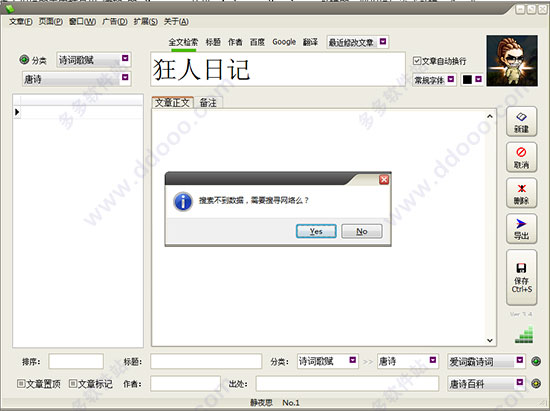Open the 唐诗百科 dropdown
550x411 pixels.
tap(520, 382)
